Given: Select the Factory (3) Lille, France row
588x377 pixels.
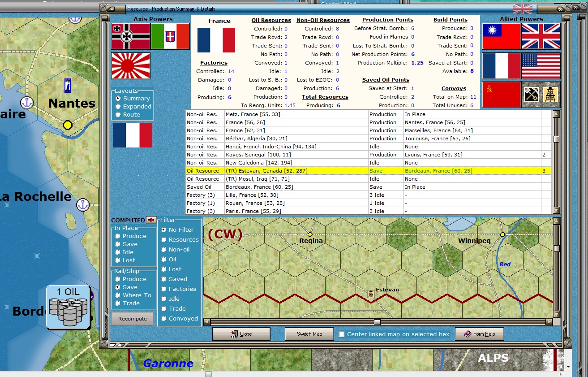Looking at the screenshot, I should tap(368, 195).
